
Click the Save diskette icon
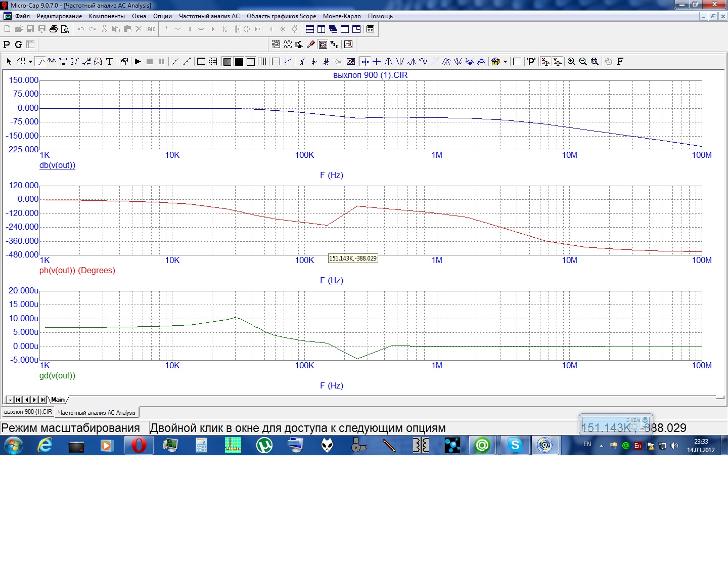point(30,29)
